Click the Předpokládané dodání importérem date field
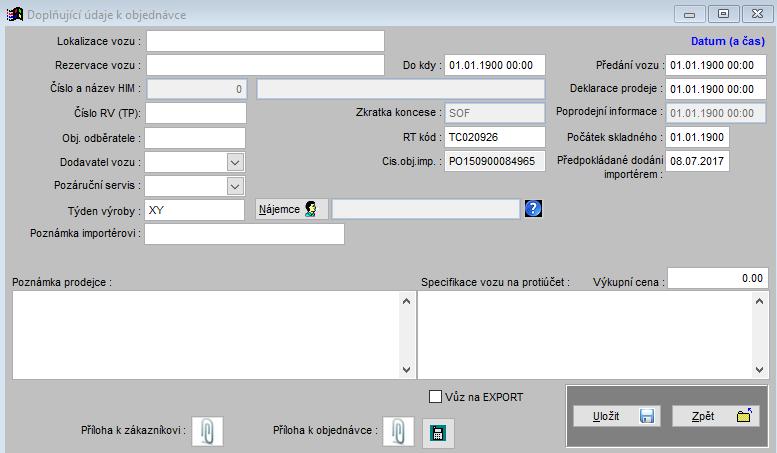Viewport: 777px width, 453px height. 697,161
